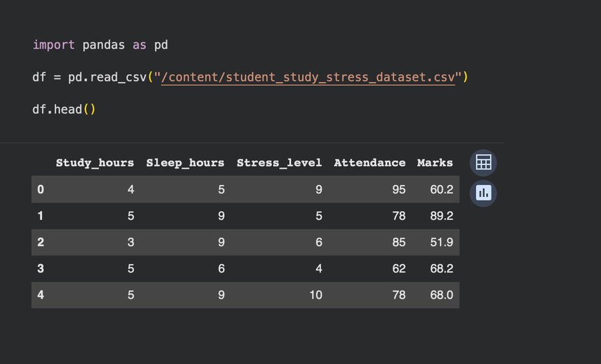This screenshot has height=364, width=601.
Task: Click the Attendance value 95
Action: point(399,190)
